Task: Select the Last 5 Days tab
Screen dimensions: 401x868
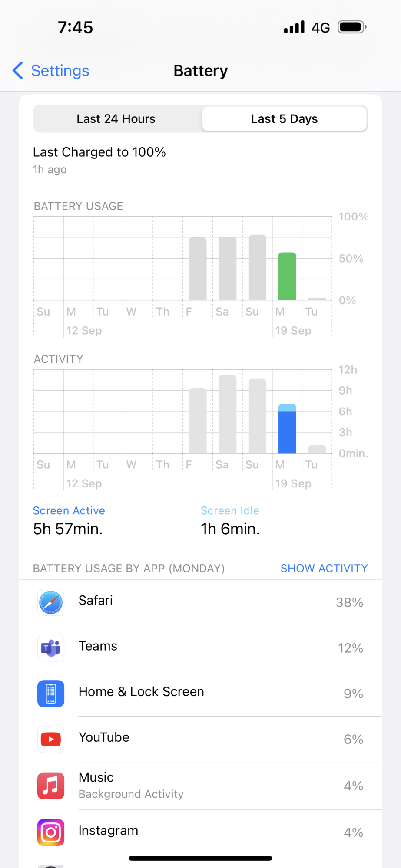Action: point(285,119)
